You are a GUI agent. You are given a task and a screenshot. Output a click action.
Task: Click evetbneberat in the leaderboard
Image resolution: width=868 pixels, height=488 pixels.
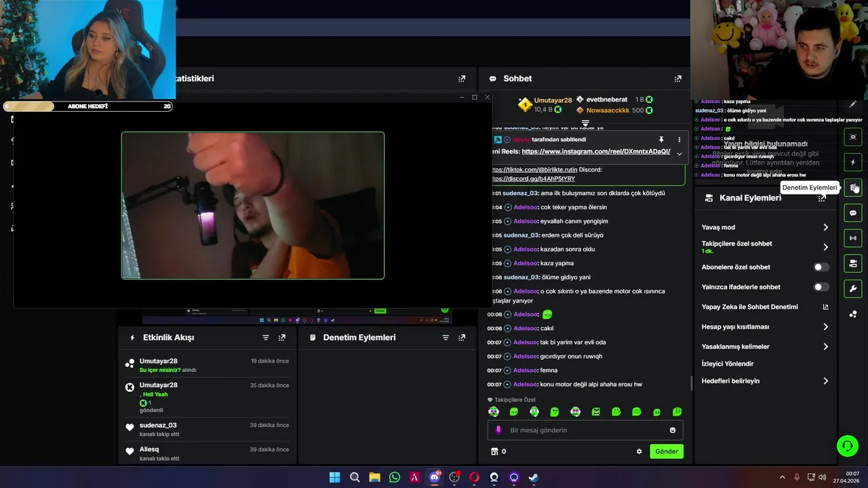(607, 100)
